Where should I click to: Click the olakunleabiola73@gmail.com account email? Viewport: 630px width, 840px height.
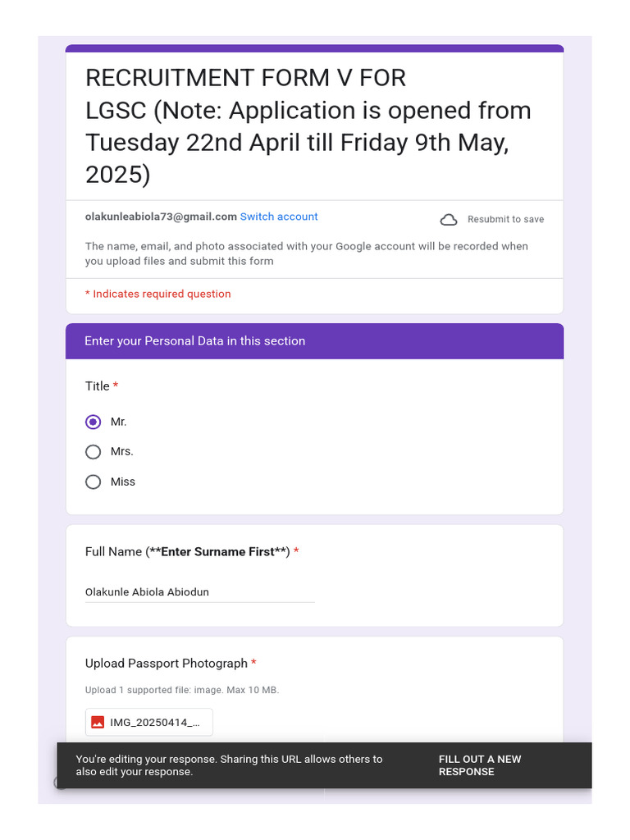pyautogui.click(x=161, y=217)
